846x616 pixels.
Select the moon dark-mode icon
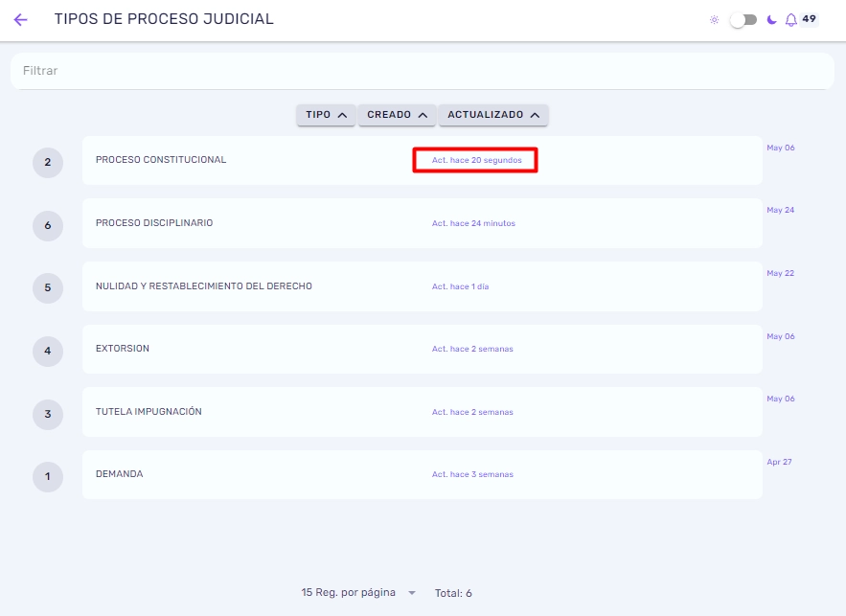pos(771,20)
